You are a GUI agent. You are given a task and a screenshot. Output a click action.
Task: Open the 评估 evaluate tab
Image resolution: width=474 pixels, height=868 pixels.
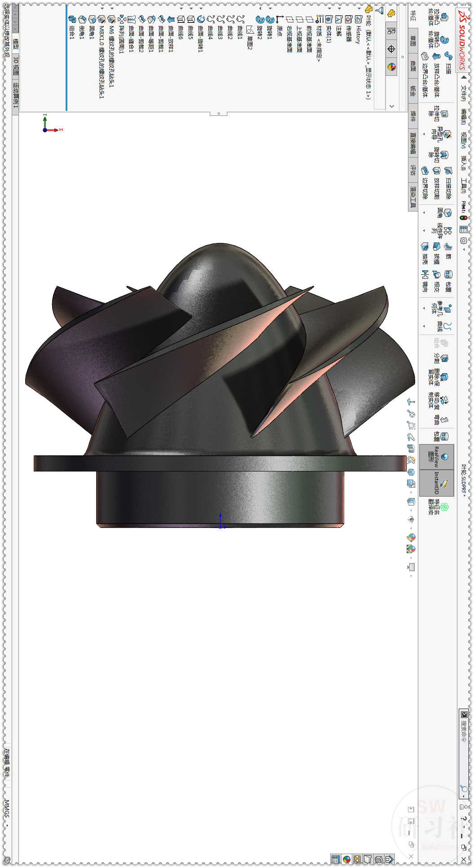pos(413,170)
